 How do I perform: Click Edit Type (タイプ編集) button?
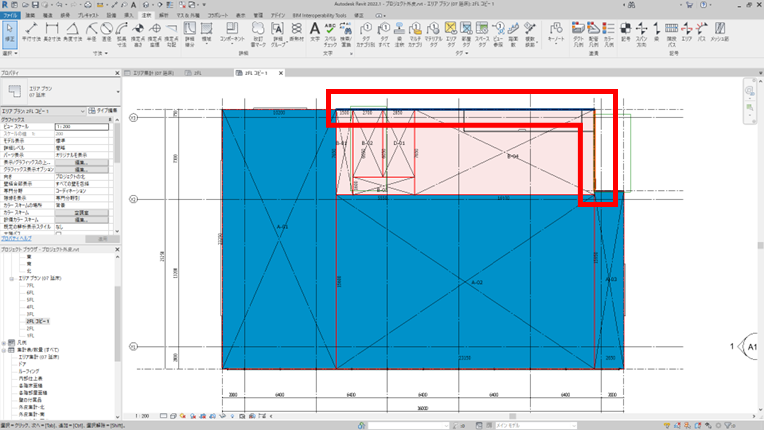pyautogui.click(x=103, y=111)
